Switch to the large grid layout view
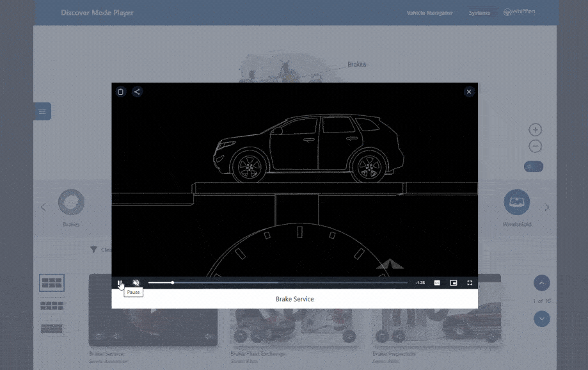This screenshot has height=370, width=588. coord(51,282)
